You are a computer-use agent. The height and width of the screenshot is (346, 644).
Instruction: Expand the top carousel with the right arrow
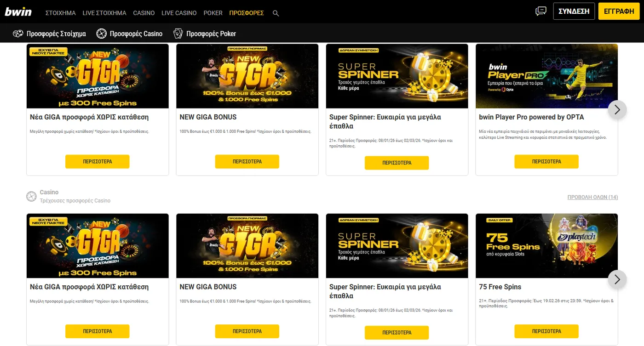click(x=617, y=109)
